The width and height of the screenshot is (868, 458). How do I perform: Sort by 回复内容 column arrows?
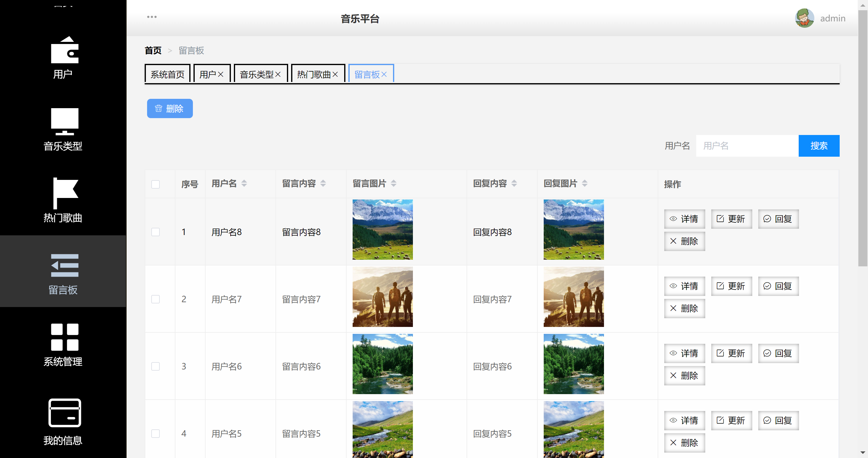[x=514, y=184]
